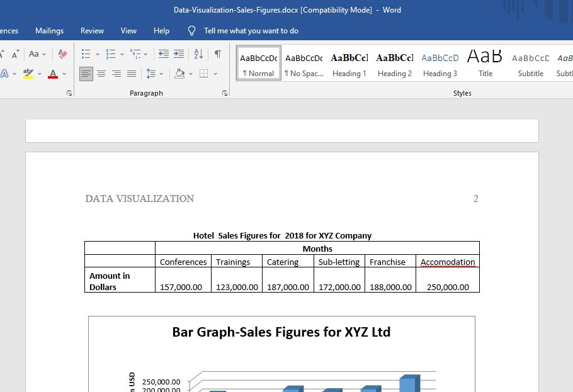The image size is (573, 392).
Task: Toggle Align Left paragraph alignment
Action: tap(86, 74)
